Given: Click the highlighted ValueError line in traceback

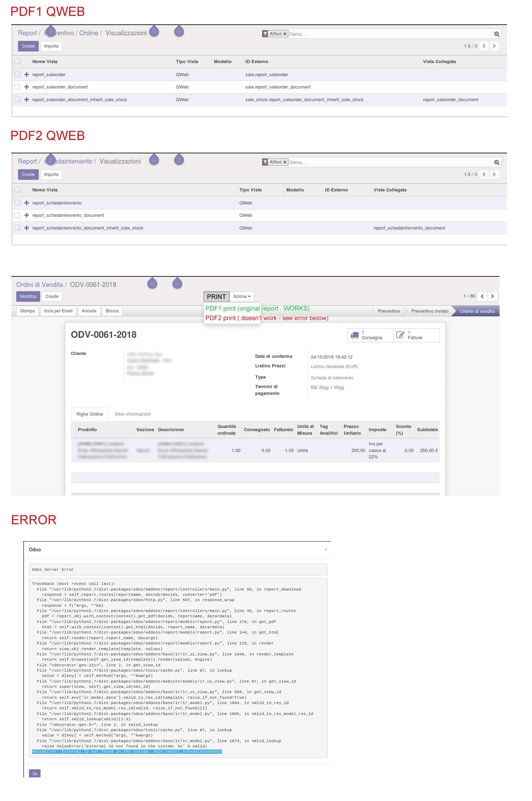Looking at the screenshot, I should 127,752.
